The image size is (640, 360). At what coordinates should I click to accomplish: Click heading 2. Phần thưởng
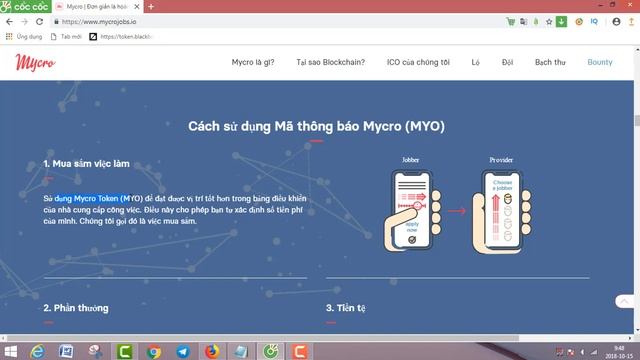tap(76, 308)
